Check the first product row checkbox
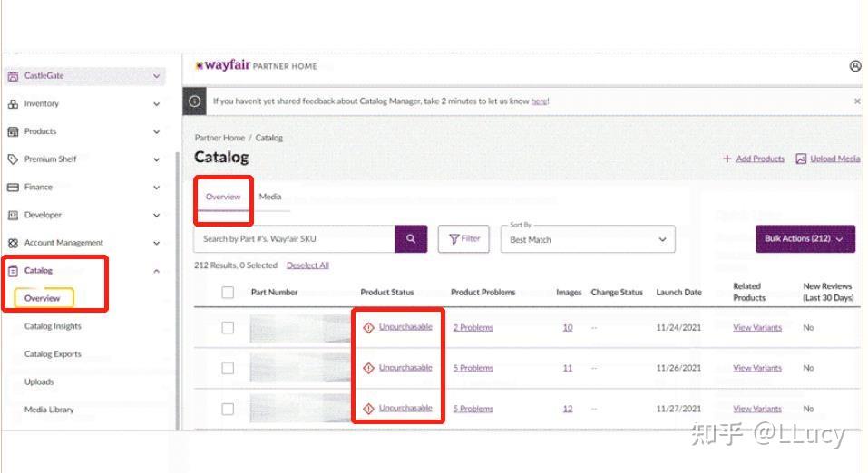Screen dimensions: 868x473 pos(228,328)
